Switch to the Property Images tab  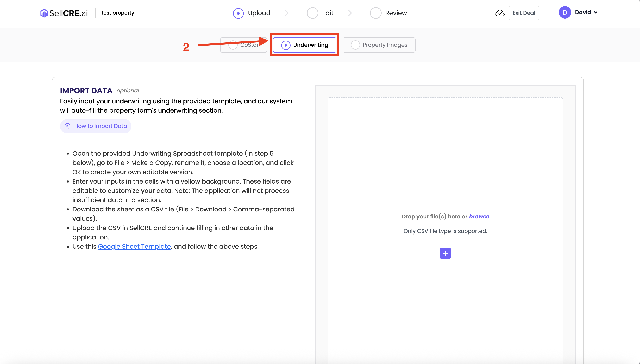(379, 45)
